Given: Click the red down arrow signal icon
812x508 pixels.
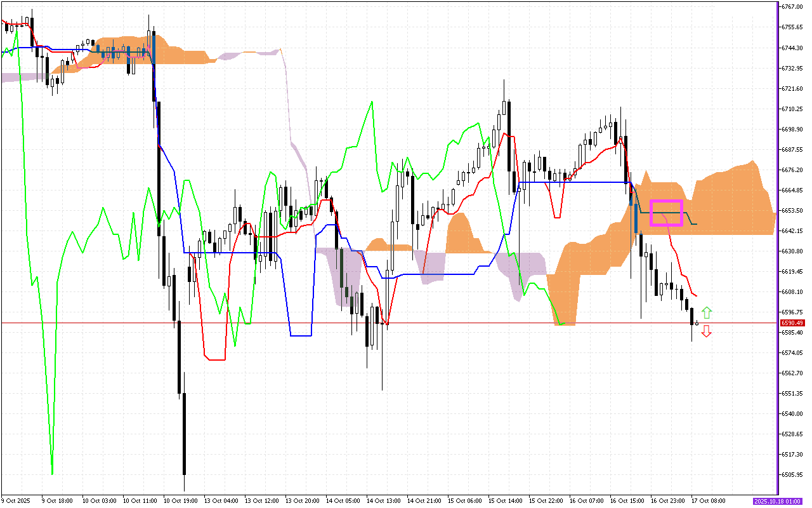Looking at the screenshot, I should (708, 331).
